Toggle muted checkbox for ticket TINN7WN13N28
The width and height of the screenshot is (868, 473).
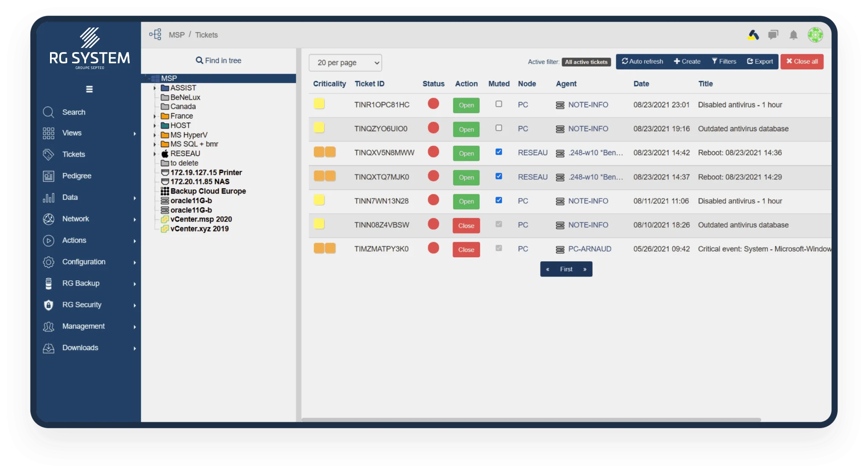click(x=498, y=200)
